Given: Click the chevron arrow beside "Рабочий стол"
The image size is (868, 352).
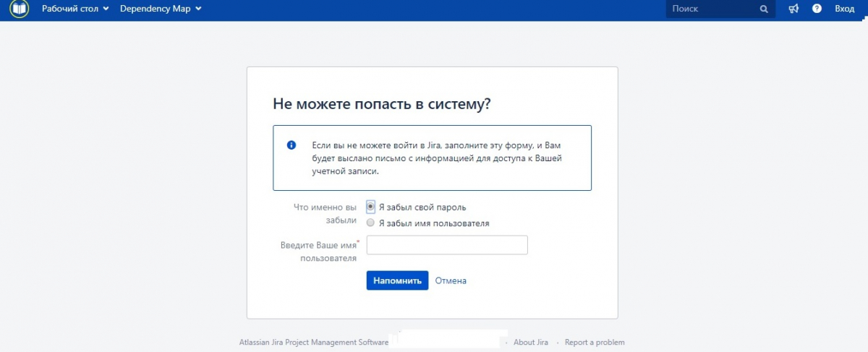Looking at the screenshot, I should click(x=106, y=9).
